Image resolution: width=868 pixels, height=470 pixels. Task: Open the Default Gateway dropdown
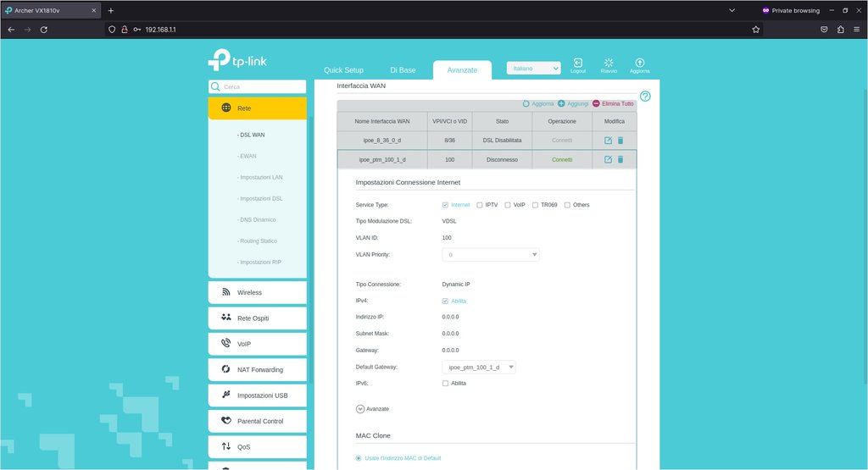point(479,368)
